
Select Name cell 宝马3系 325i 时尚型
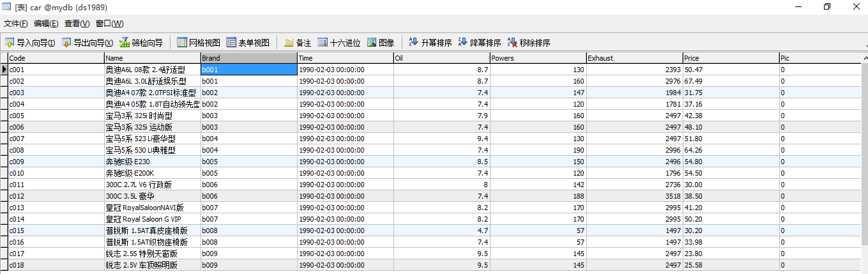[153, 116]
